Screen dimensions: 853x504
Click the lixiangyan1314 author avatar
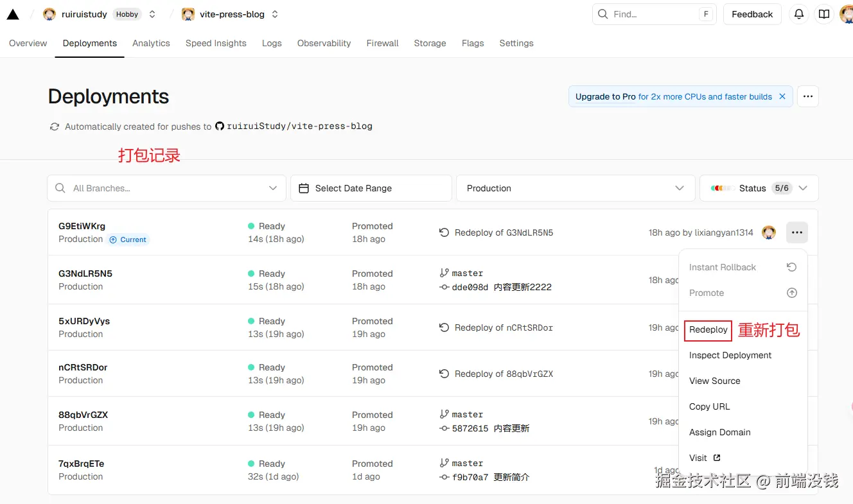point(769,232)
